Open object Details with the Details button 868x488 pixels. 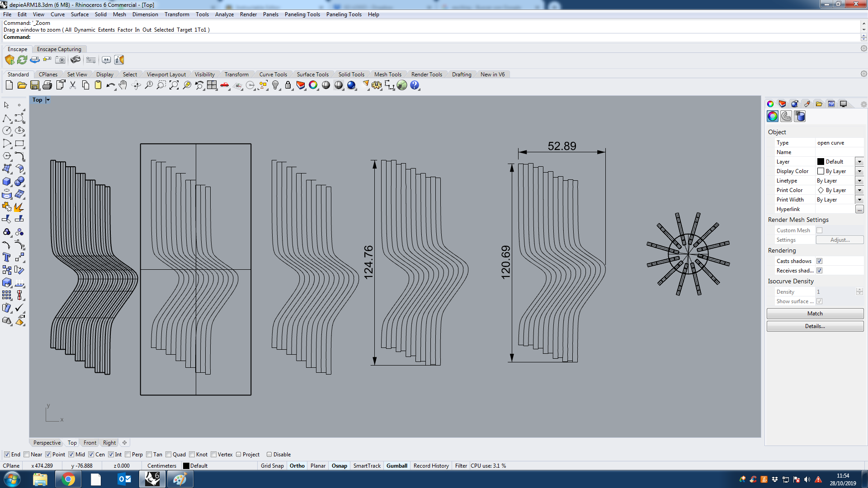point(815,326)
